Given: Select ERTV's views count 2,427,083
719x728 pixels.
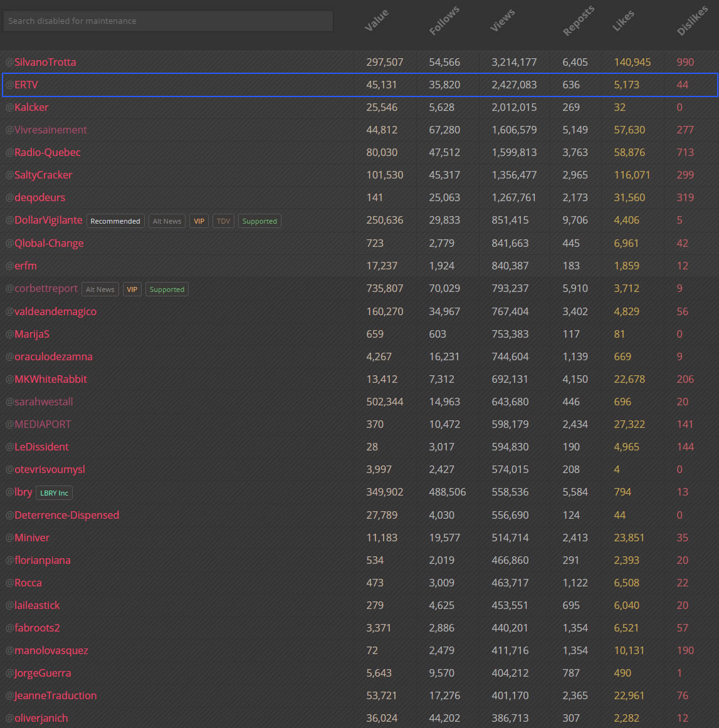Looking at the screenshot, I should (514, 85).
